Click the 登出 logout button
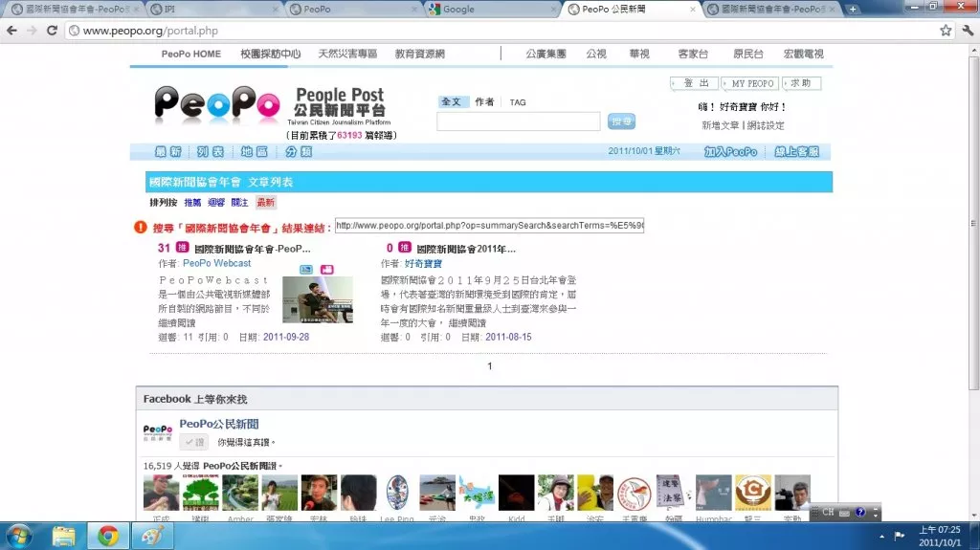Image resolution: width=980 pixels, height=550 pixels. click(x=695, y=83)
